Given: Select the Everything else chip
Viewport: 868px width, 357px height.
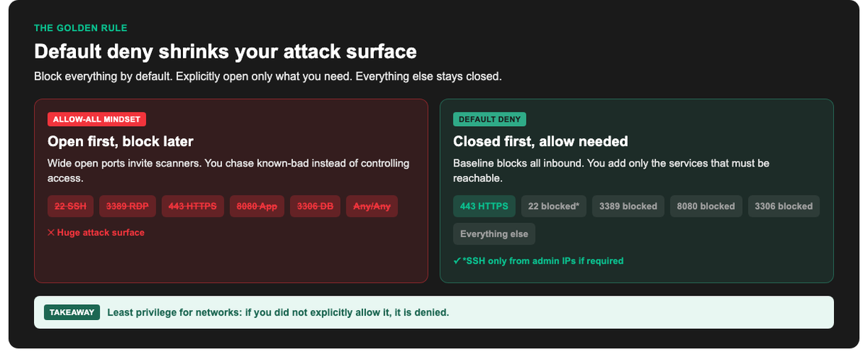Looking at the screenshot, I should (x=494, y=234).
